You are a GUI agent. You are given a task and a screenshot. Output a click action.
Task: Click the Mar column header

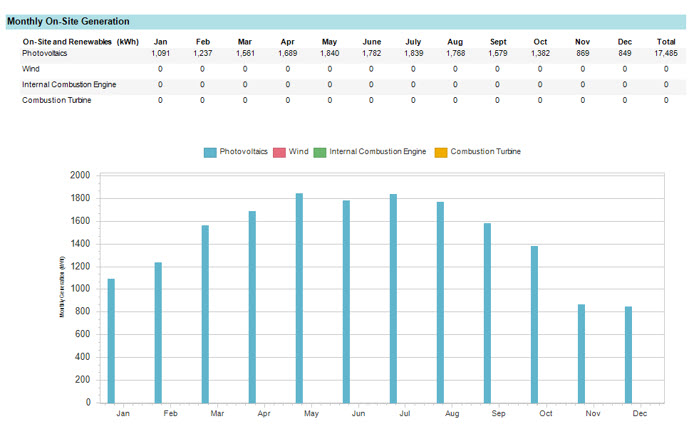[x=245, y=42]
